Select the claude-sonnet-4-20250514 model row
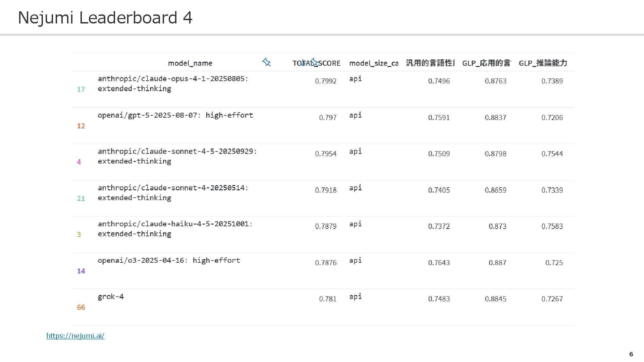The image size is (644, 362). (x=173, y=193)
